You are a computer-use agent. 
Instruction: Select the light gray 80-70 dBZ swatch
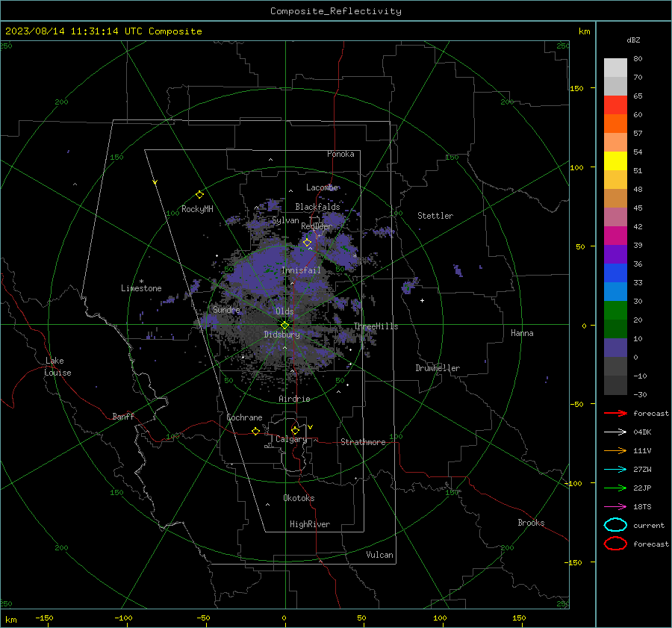[x=615, y=67]
